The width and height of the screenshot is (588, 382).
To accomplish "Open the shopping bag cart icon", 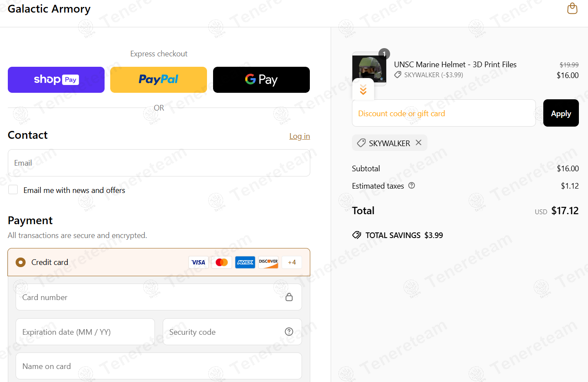I will (572, 9).
